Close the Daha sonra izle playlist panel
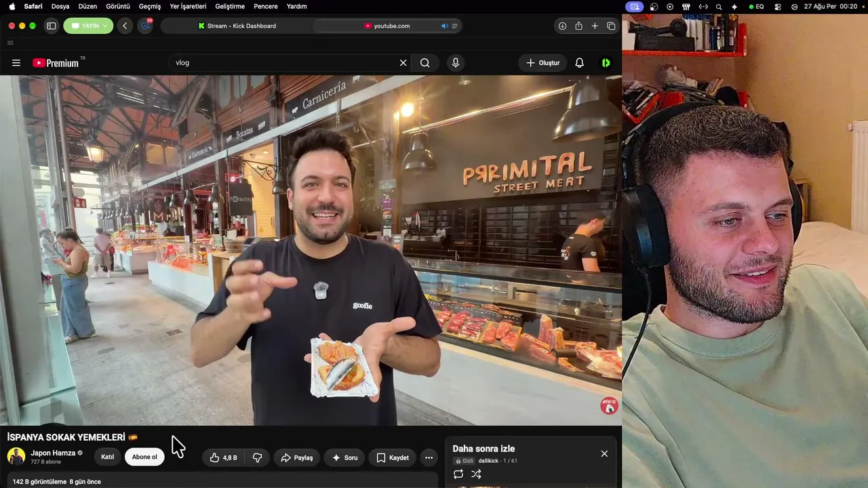Image resolution: width=868 pixels, height=488 pixels. coord(604,453)
